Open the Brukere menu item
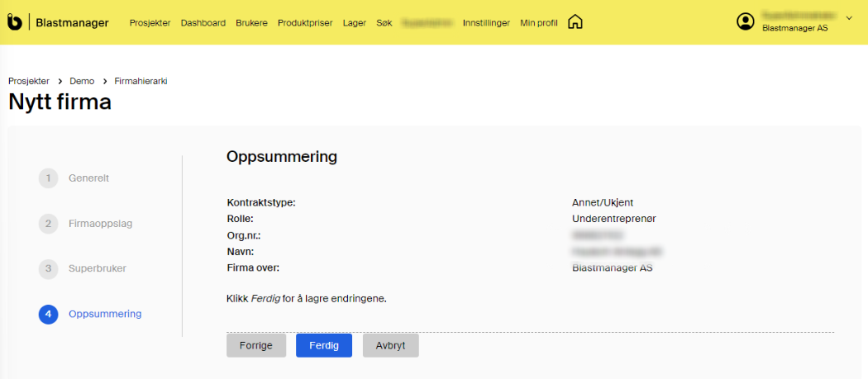The width and height of the screenshot is (868, 379). 251,23
